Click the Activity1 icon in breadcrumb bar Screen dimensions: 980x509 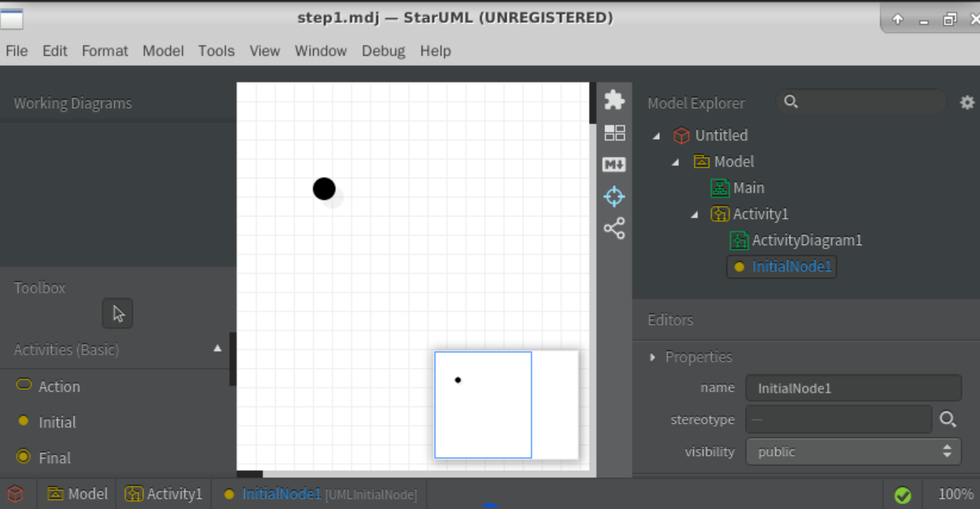point(134,494)
